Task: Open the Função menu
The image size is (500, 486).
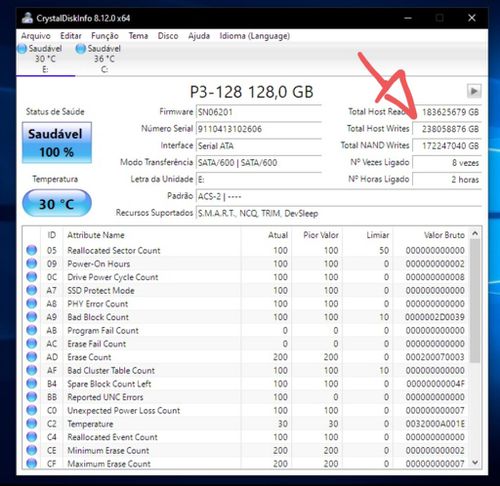Action: (105, 36)
